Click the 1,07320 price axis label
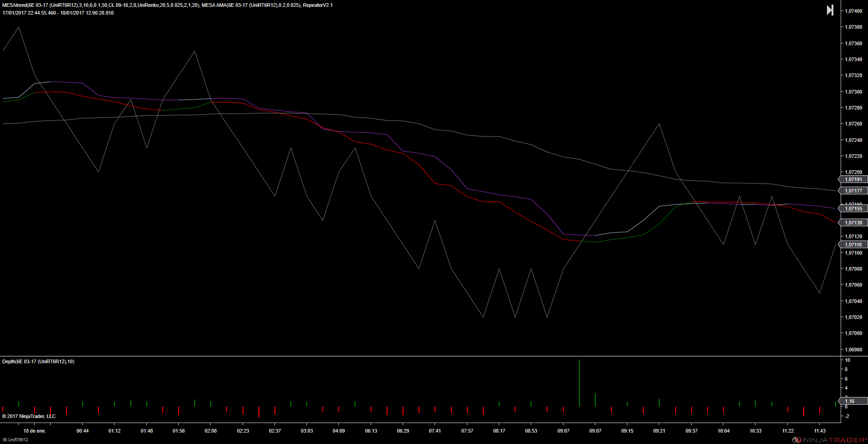Image resolution: width=868 pixels, height=444 pixels. click(x=853, y=75)
